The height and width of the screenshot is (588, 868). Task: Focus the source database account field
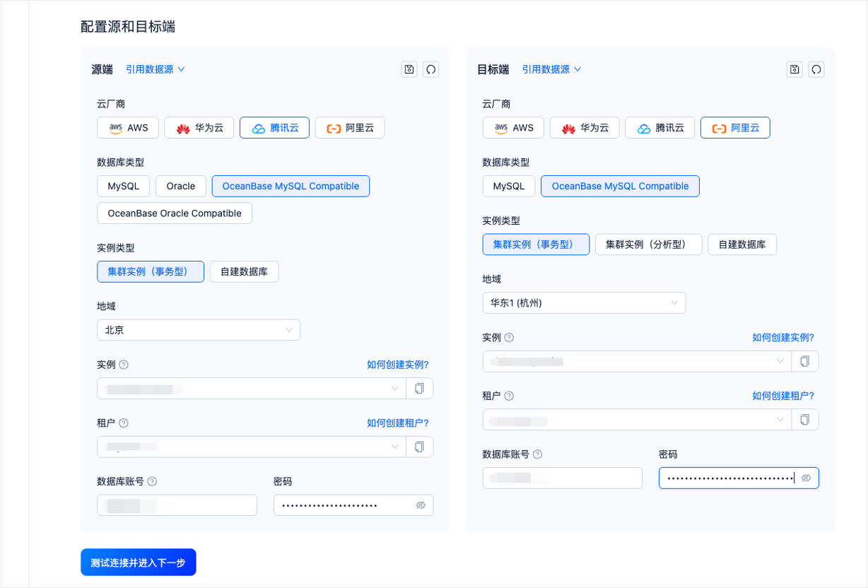tap(177, 505)
